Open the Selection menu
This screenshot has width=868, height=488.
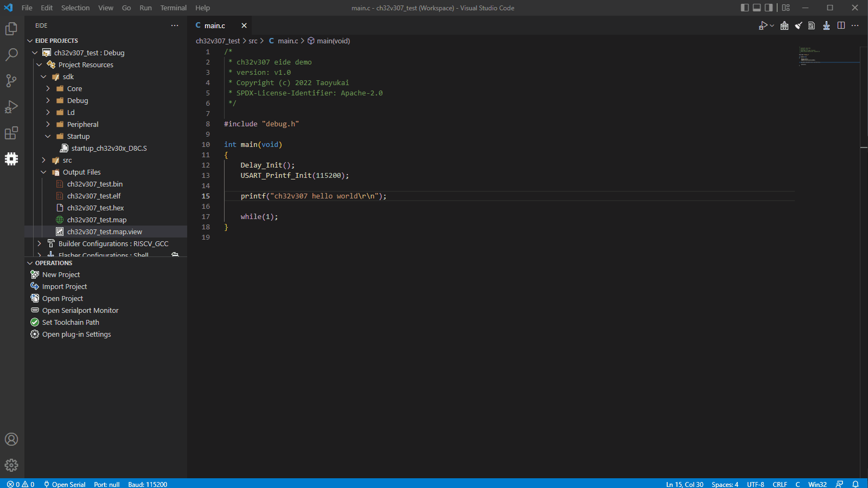(75, 8)
